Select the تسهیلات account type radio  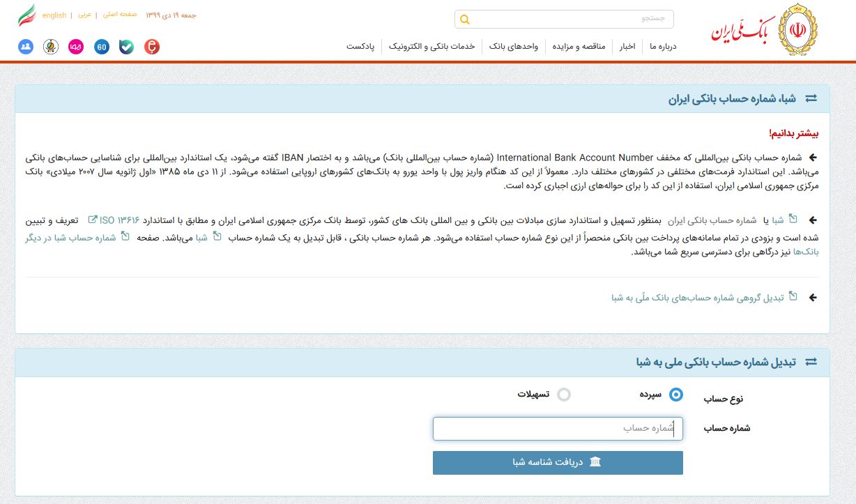click(564, 395)
